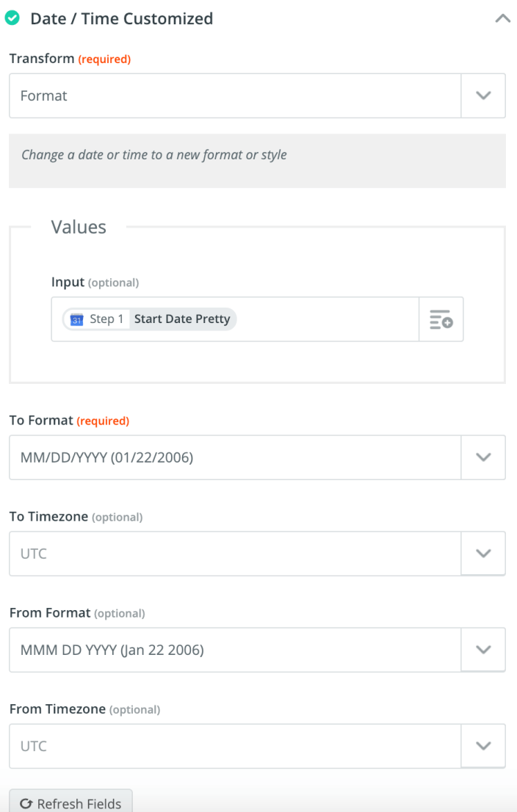Click the Refresh Fields button

click(70, 803)
